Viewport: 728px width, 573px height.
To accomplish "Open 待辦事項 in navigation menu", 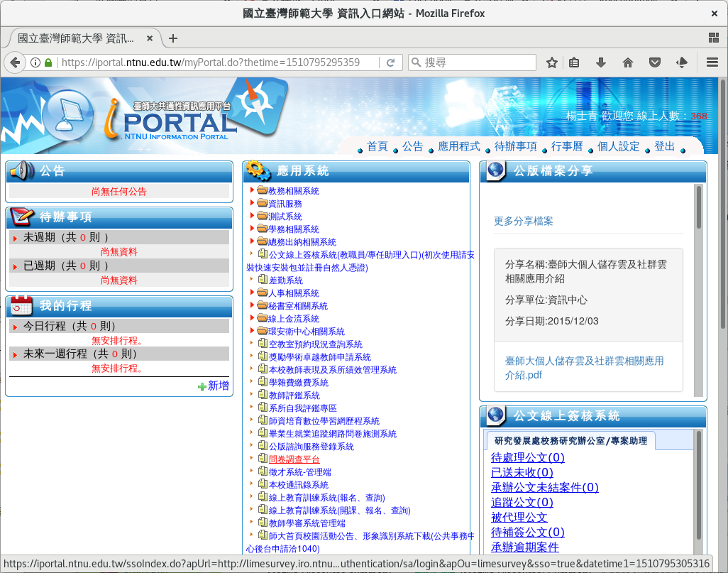I will (515, 146).
